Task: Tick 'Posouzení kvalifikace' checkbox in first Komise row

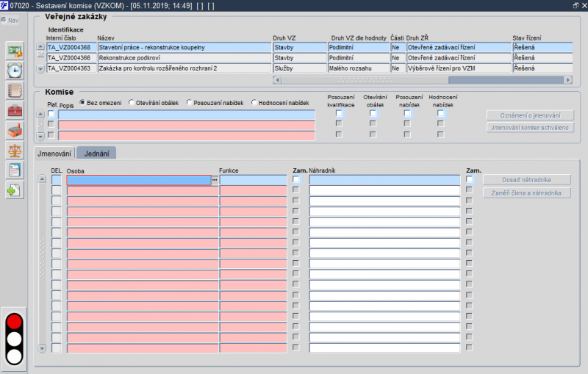Action: [x=340, y=114]
